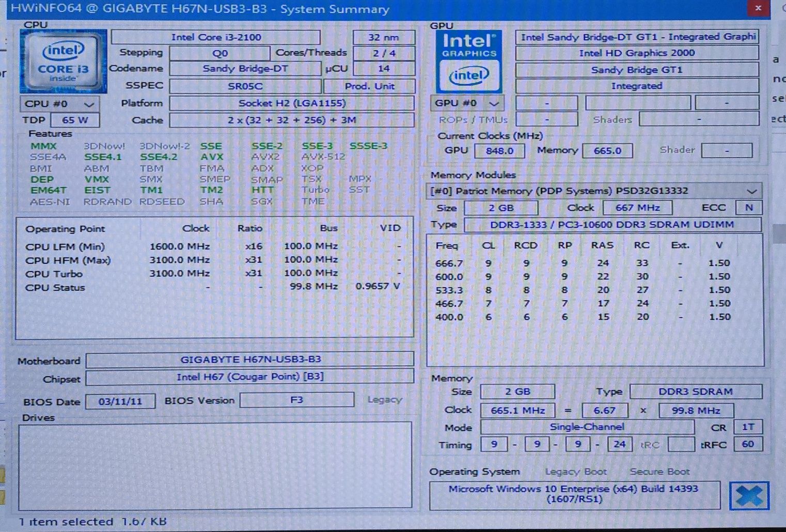Open the GPU #0 selector dropdown
This screenshot has height=532, width=786.
(x=467, y=103)
